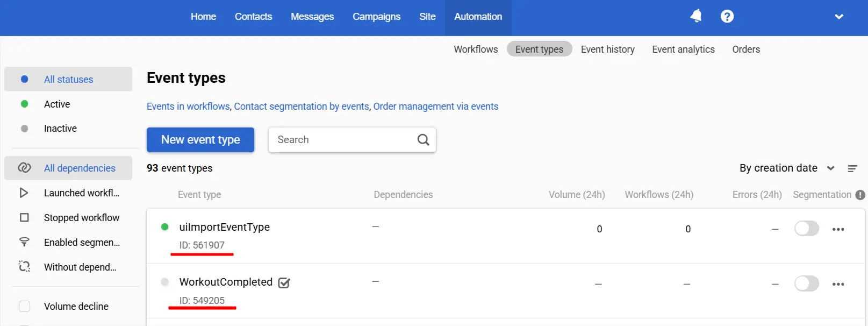Check the Volume decline checkbox
Viewport: 868px width, 326px height.
(25, 306)
